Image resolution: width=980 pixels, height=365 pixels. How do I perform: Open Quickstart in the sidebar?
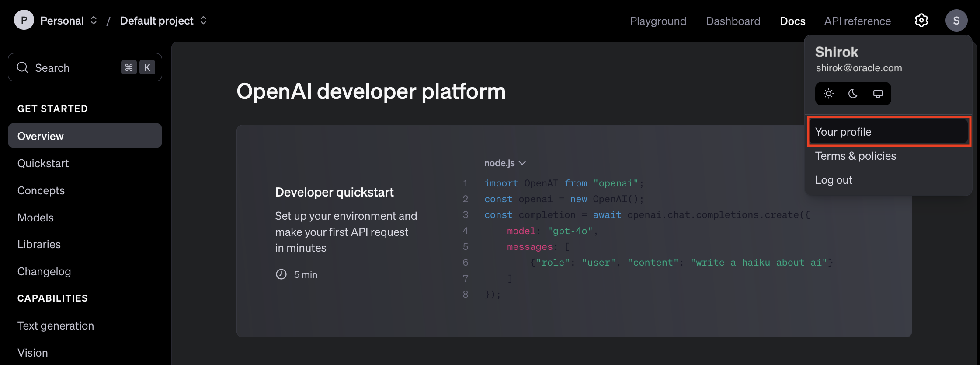click(43, 163)
